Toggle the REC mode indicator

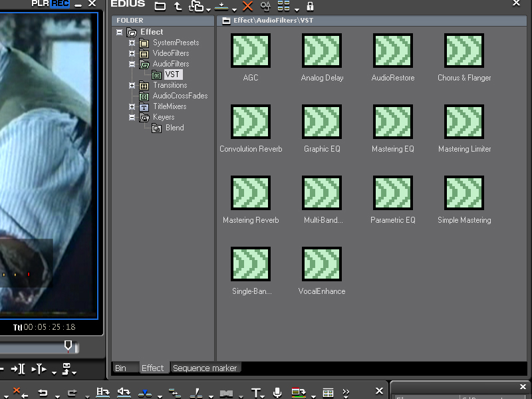tap(61, 3)
